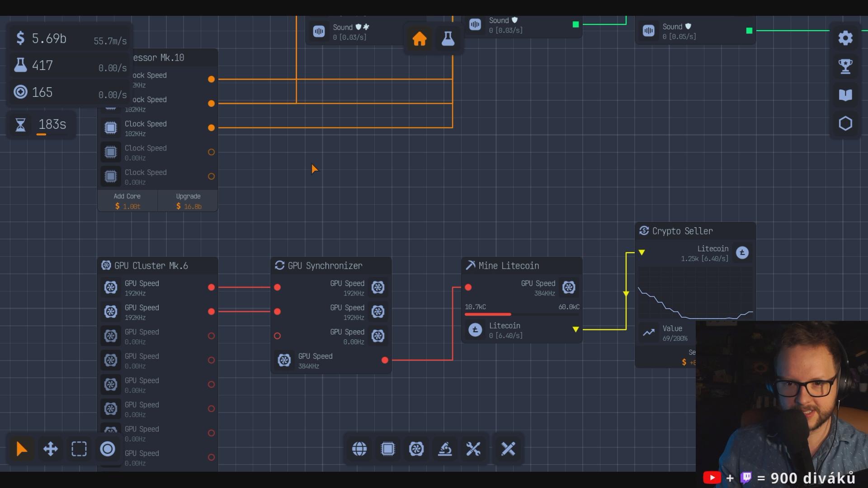Activate the dashed box selection tool
Viewport: 868px width, 488px height.
pos(79,449)
